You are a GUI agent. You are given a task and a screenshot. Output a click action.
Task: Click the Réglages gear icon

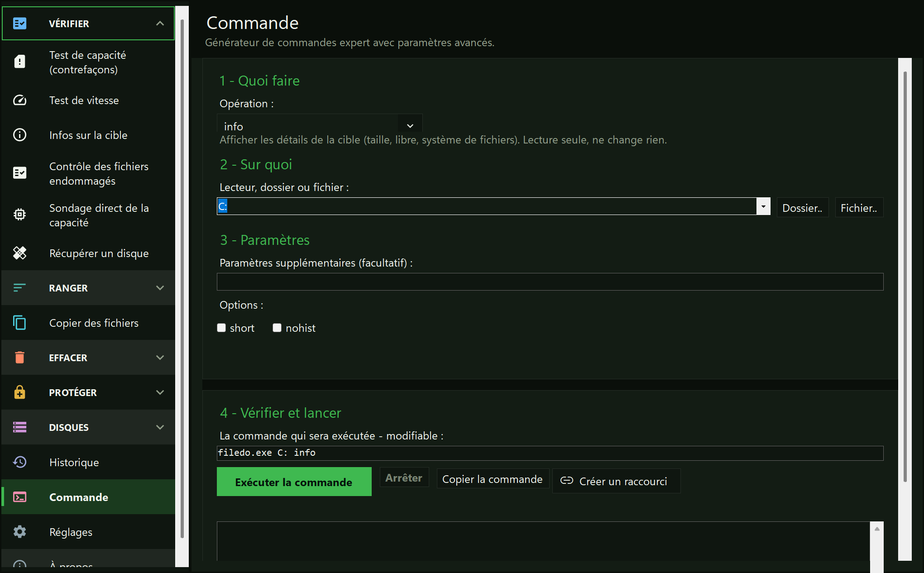click(19, 532)
